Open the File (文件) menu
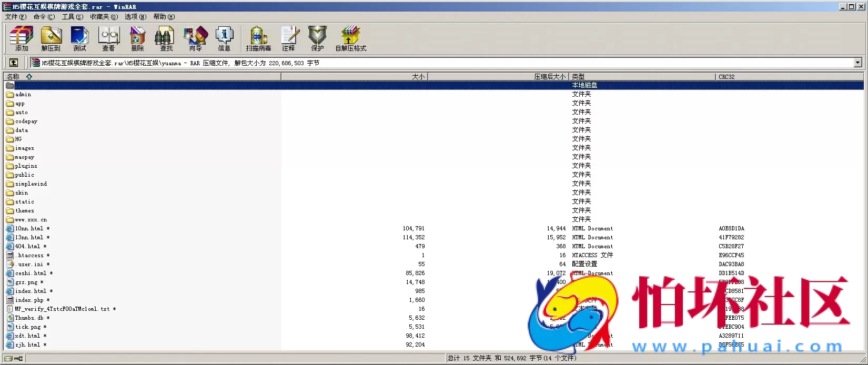Viewport: 868px width, 365px height. pyautogui.click(x=15, y=17)
